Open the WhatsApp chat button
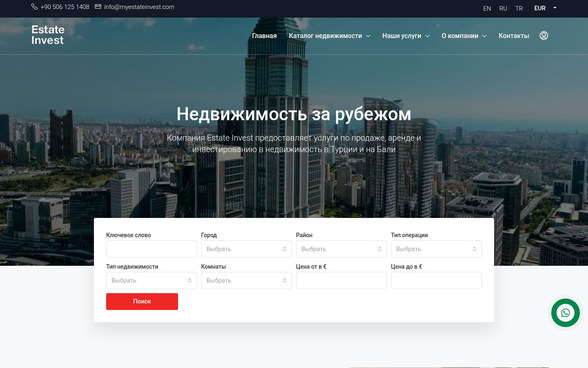 (566, 313)
